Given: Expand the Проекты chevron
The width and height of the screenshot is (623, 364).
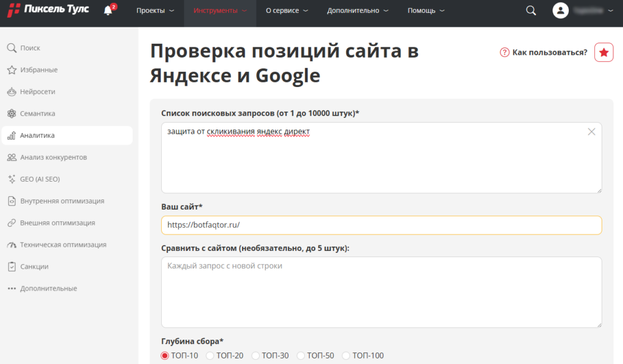Looking at the screenshot, I should click(172, 11).
